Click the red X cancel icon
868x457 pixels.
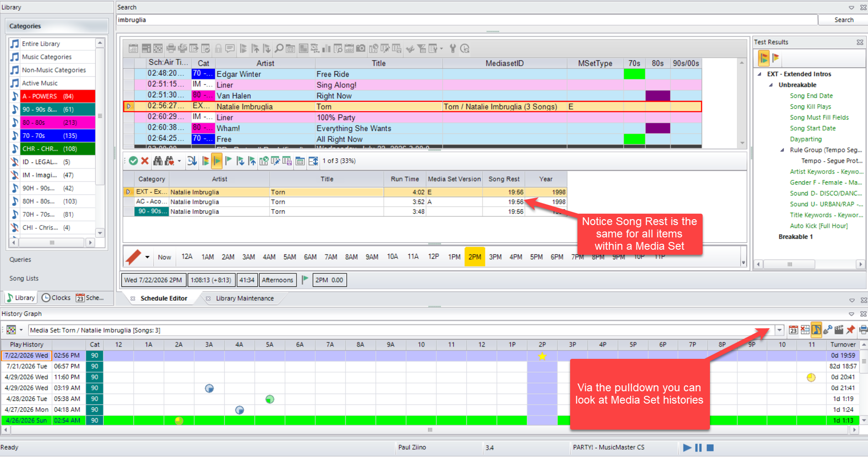pyautogui.click(x=145, y=161)
